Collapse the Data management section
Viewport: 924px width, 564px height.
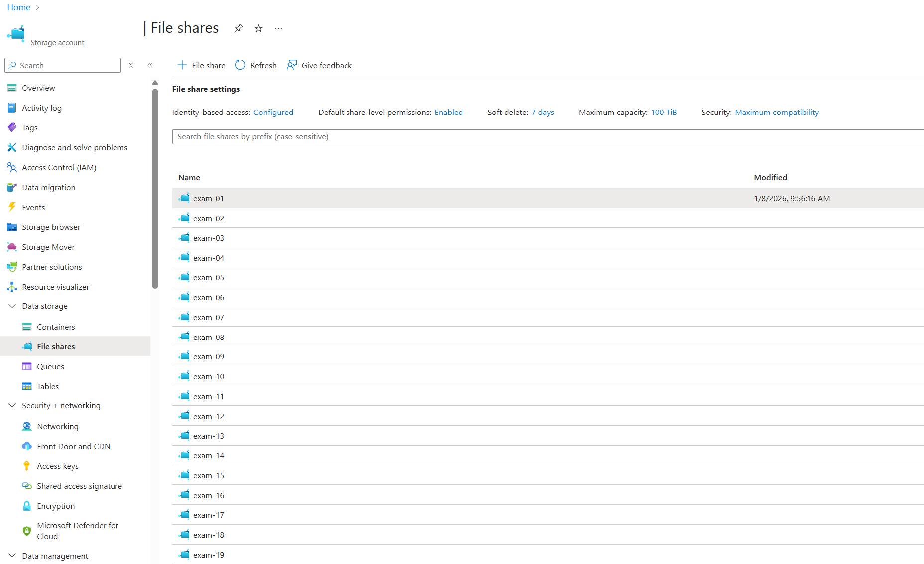[x=12, y=556]
